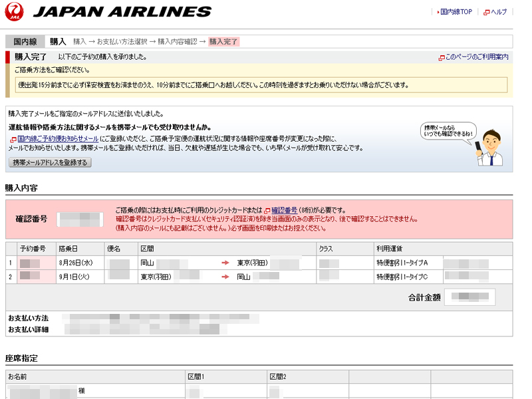Click the JAL crane logo
The width and height of the screenshot is (532, 399).
14,11
